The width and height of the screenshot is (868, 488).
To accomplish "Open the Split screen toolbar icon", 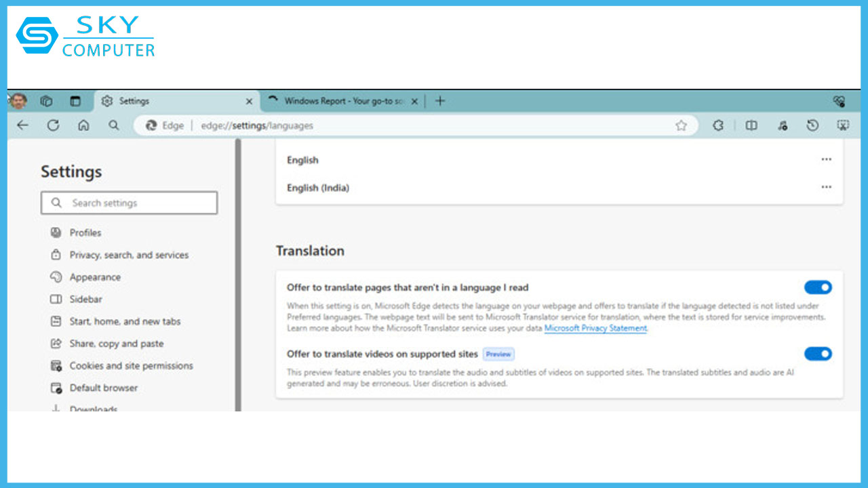I will pyautogui.click(x=751, y=125).
